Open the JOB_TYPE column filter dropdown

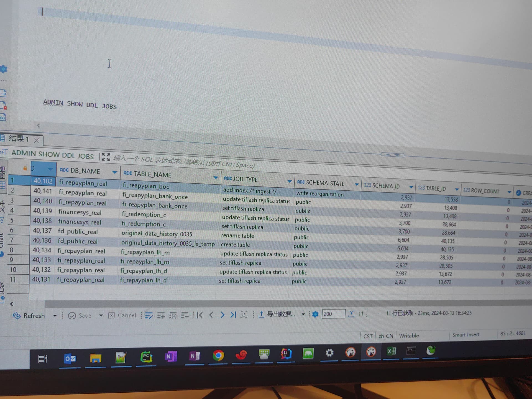290,181
